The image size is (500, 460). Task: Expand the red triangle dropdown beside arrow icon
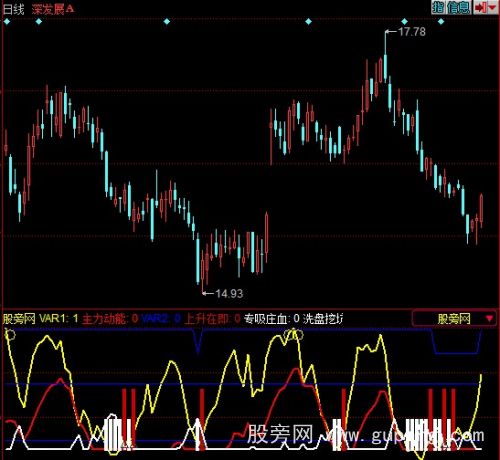492,7
